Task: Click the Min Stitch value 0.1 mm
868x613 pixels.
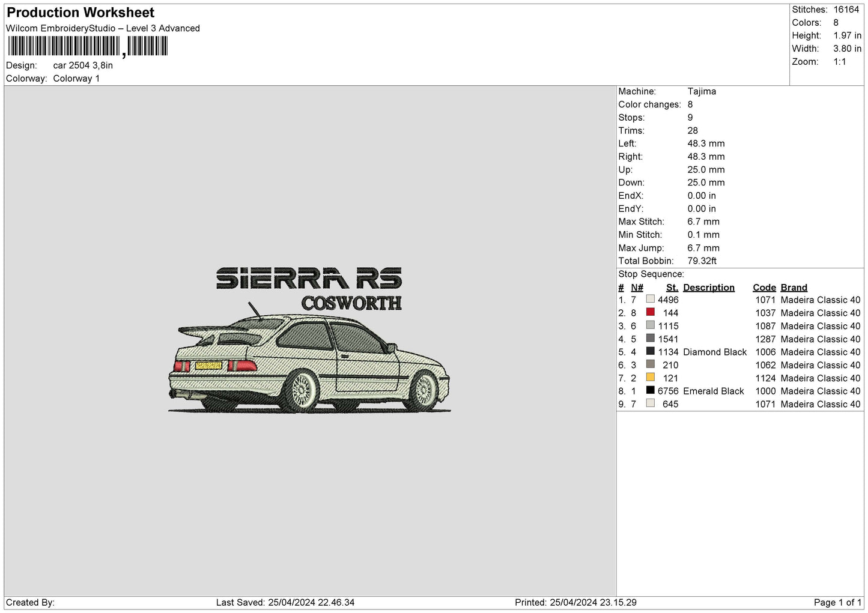Action: click(703, 235)
